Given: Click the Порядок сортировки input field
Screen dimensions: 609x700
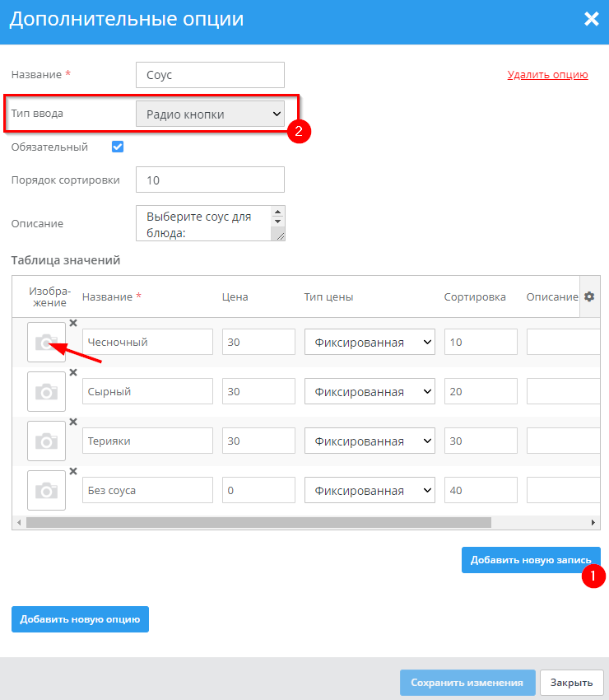Looking at the screenshot, I should point(210,180).
